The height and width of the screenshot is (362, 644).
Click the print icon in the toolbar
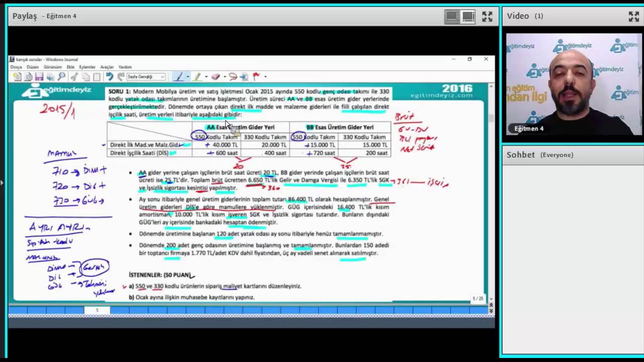click(x=50, y=77)
